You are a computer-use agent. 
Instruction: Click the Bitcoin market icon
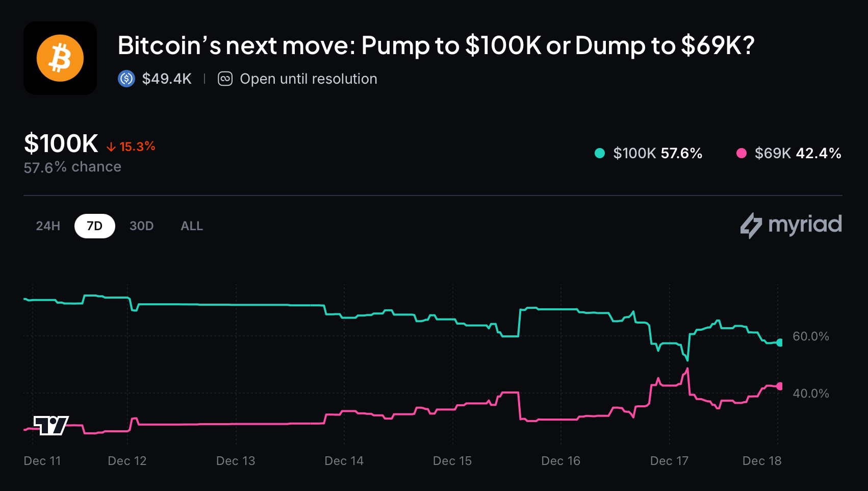pos(60,58)
